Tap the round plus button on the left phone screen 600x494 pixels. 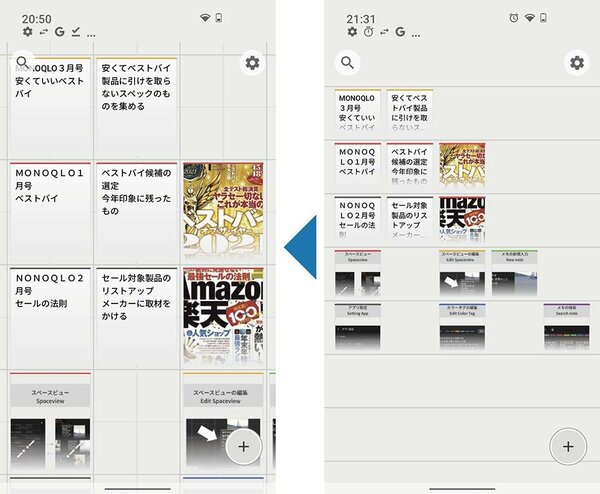click(244, 446)
